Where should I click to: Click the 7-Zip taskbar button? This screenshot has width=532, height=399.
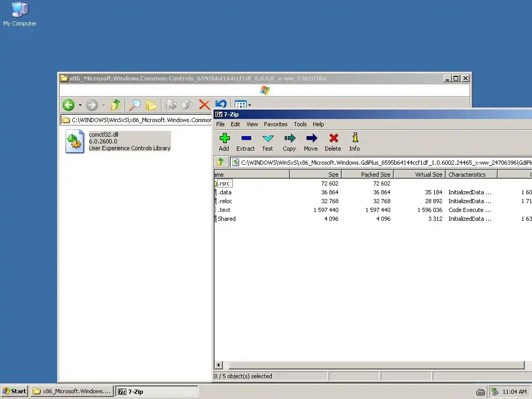click(157, 391)
